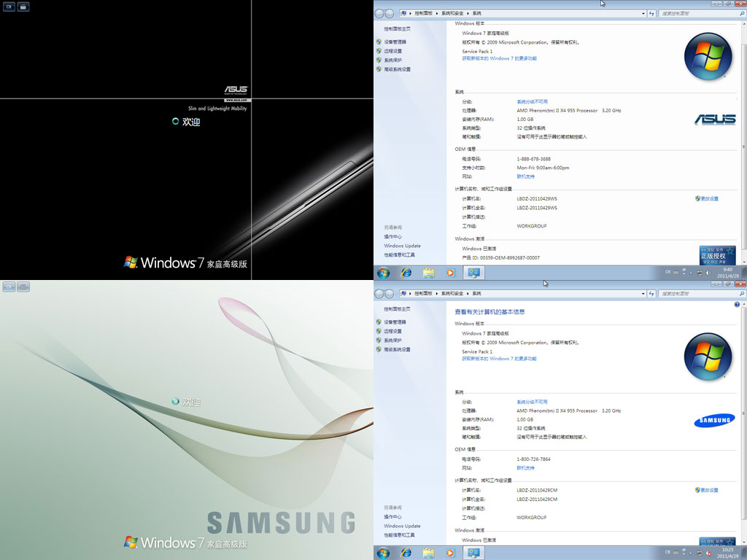747x560 pixels.
Task: Select 系统 breadcrumb in the Samsung System window
Action: click(x=477, y=294)
